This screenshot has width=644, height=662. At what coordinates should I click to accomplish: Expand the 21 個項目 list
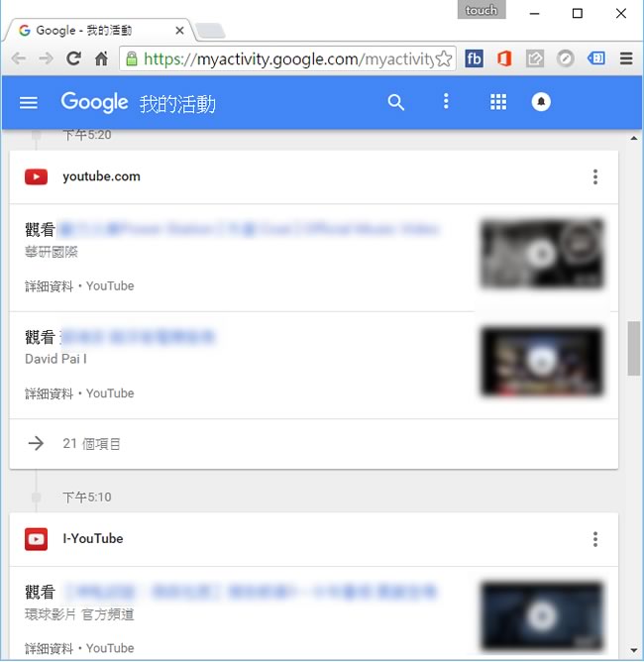click(x=313, y=443)
